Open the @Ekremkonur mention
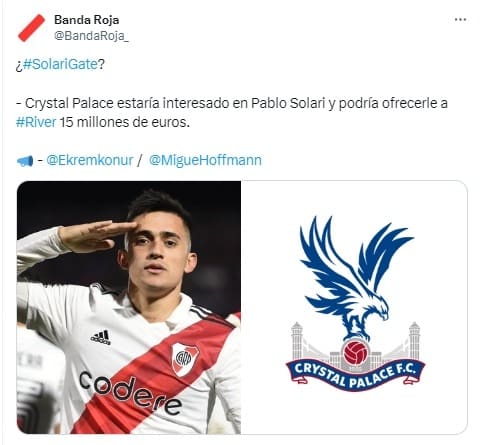Screen dimensions: 480x445 click(90, 160)
